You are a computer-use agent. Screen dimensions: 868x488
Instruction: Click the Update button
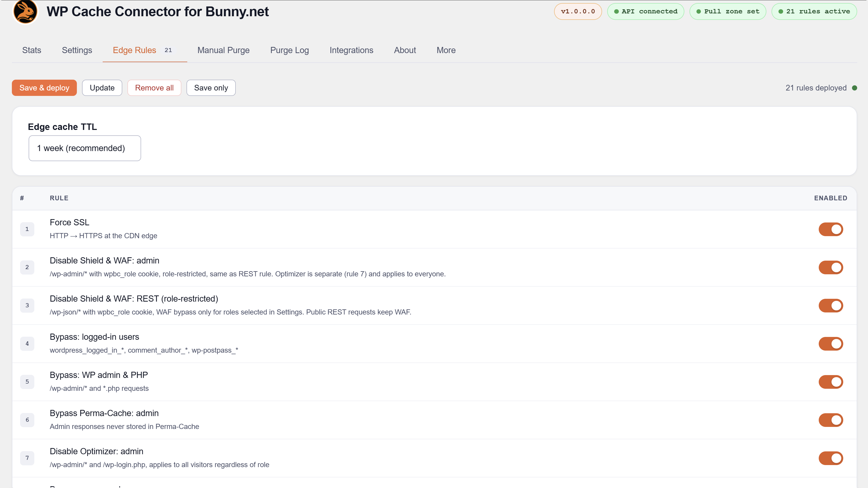click(x=102, y=88)
